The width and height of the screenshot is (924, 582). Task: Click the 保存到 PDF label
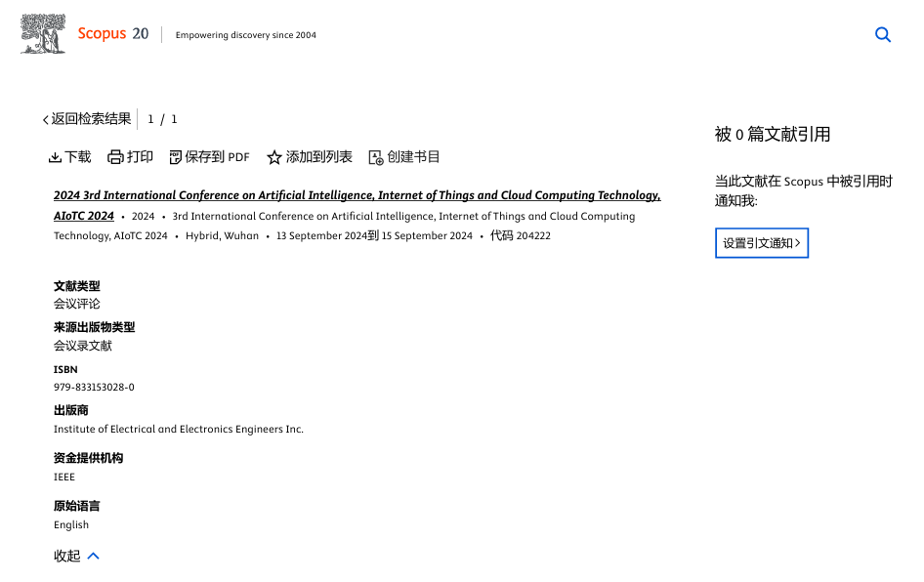pyautogui.click(x=218, y=156)
